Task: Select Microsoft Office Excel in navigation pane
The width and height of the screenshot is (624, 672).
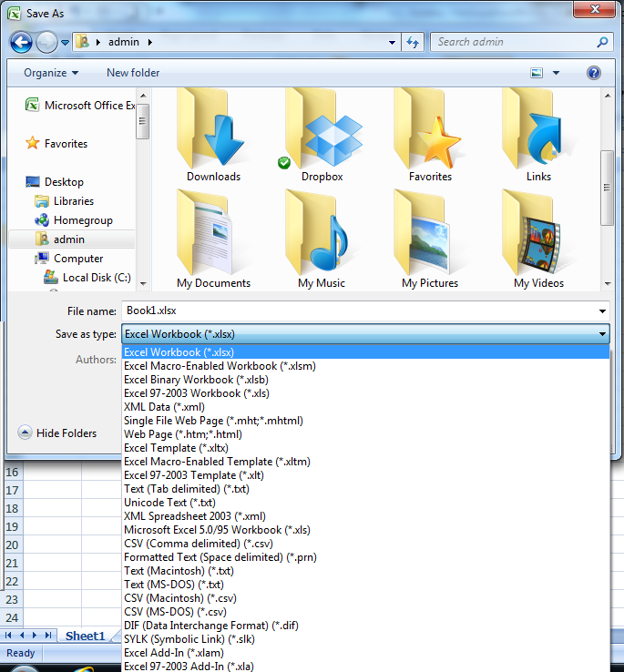Action: [80, 105]
